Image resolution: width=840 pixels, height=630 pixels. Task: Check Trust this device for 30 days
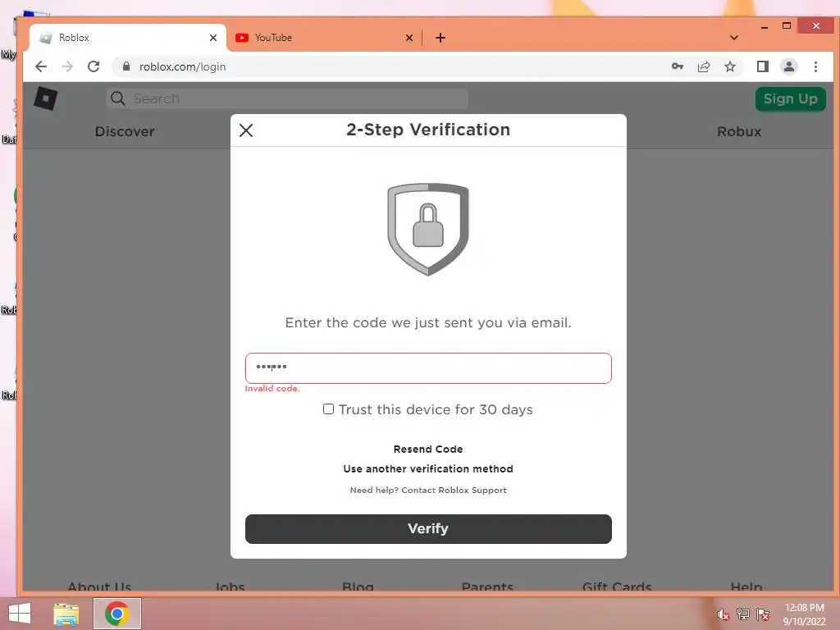[x=328, y=409]
